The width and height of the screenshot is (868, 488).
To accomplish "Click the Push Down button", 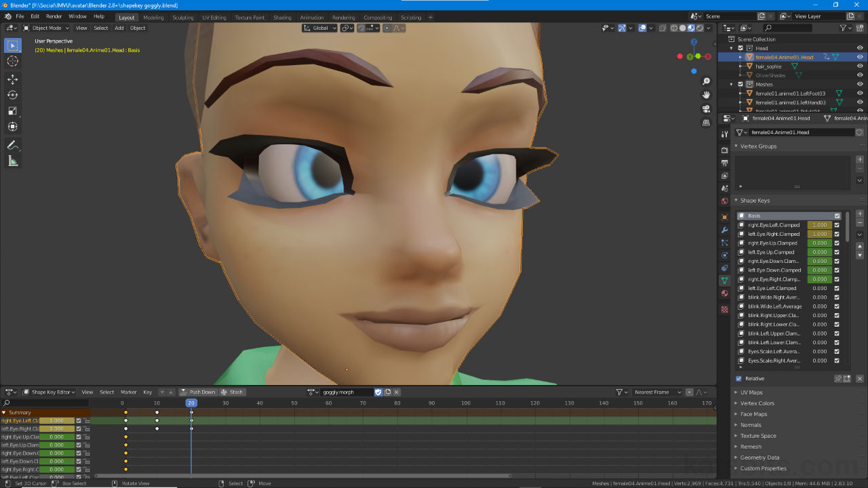I will 197,392.
